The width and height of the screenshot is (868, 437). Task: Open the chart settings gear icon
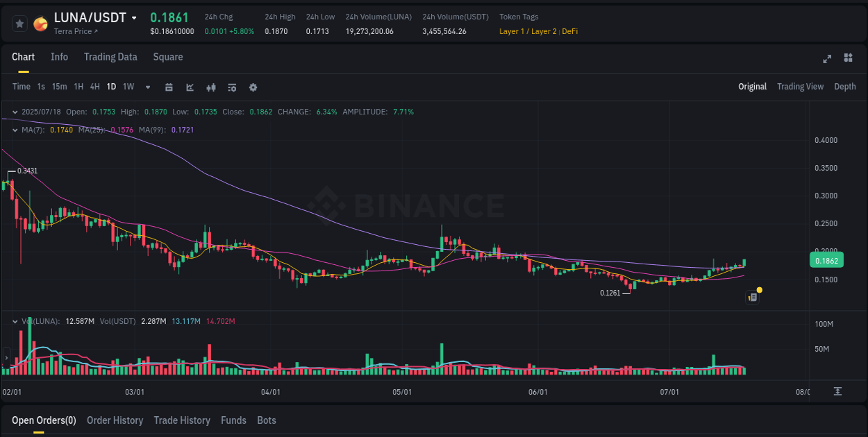click(253, 87)
